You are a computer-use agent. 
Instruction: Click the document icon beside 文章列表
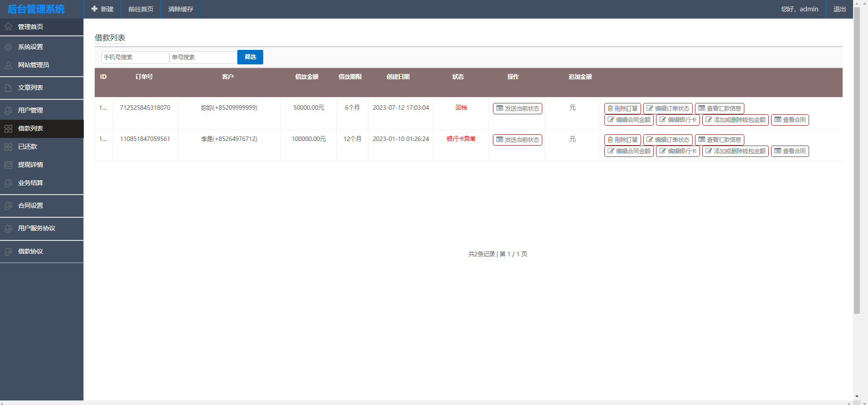(x=9, y=88)
